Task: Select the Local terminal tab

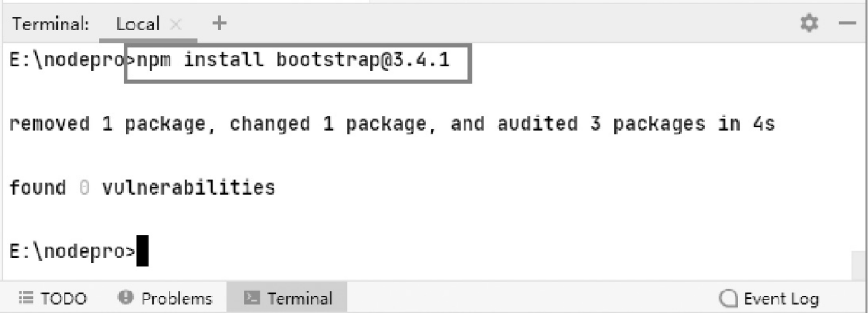Action: click(x=137, y=24)
